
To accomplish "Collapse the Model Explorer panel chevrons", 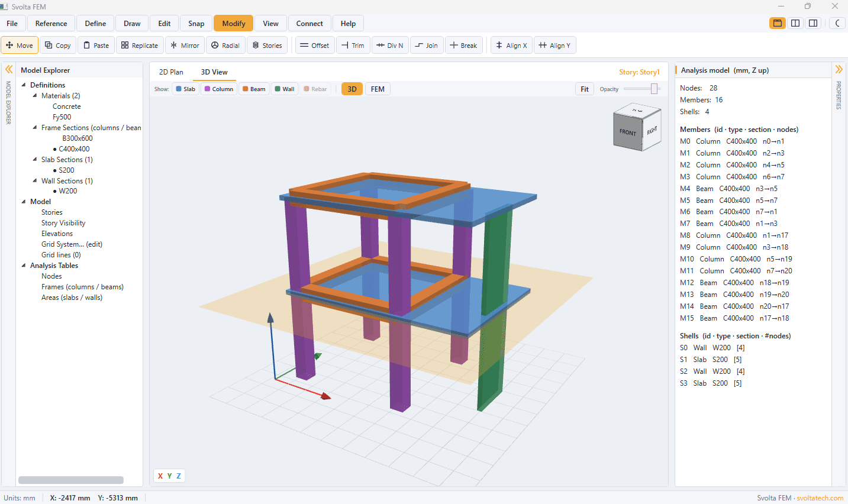I will point(9,69).
